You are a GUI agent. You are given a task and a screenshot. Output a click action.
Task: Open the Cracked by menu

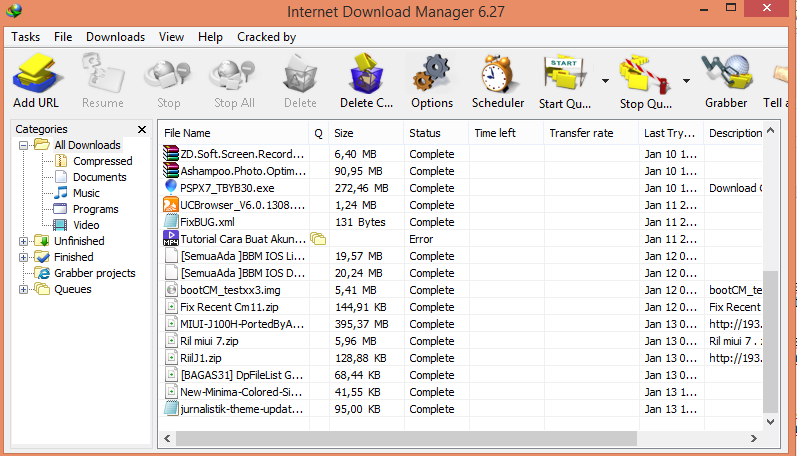coord(266,37)
